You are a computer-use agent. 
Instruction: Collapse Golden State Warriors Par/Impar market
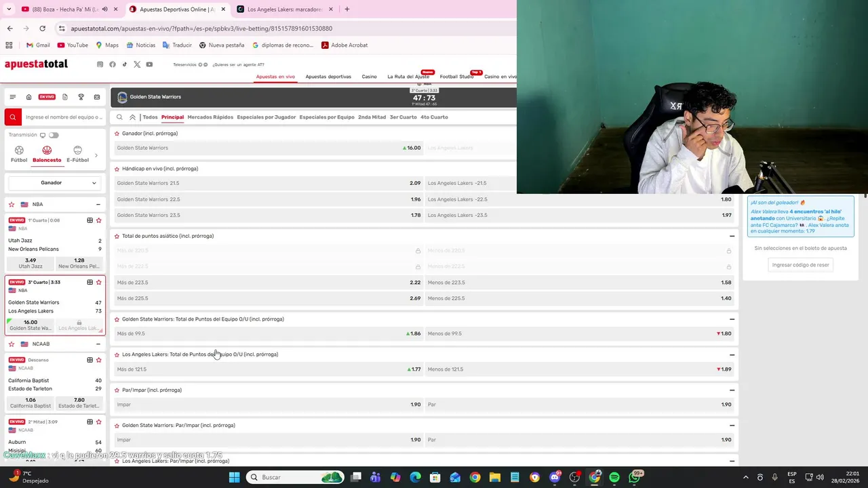click(x=732, y=426)
